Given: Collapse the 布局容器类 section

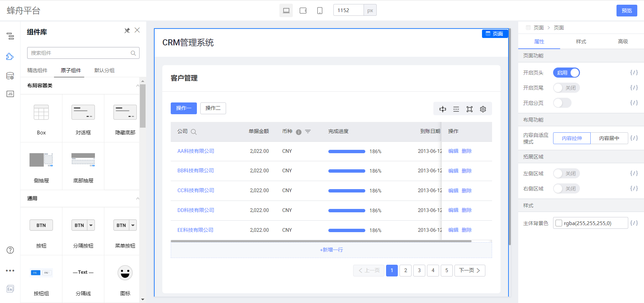Looking at the screenshot, I should [138, 86].
